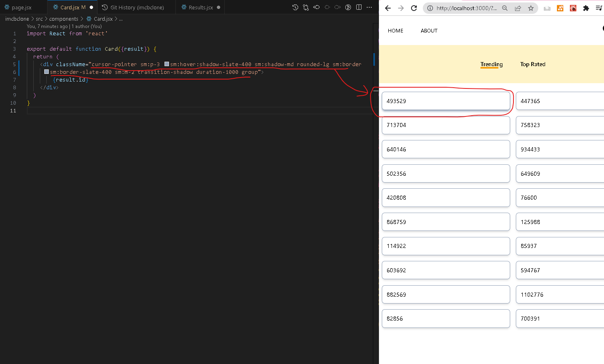This screenshot has width=604, height=364.
Task: Click card 420808
Action: (x=446, y=198)
